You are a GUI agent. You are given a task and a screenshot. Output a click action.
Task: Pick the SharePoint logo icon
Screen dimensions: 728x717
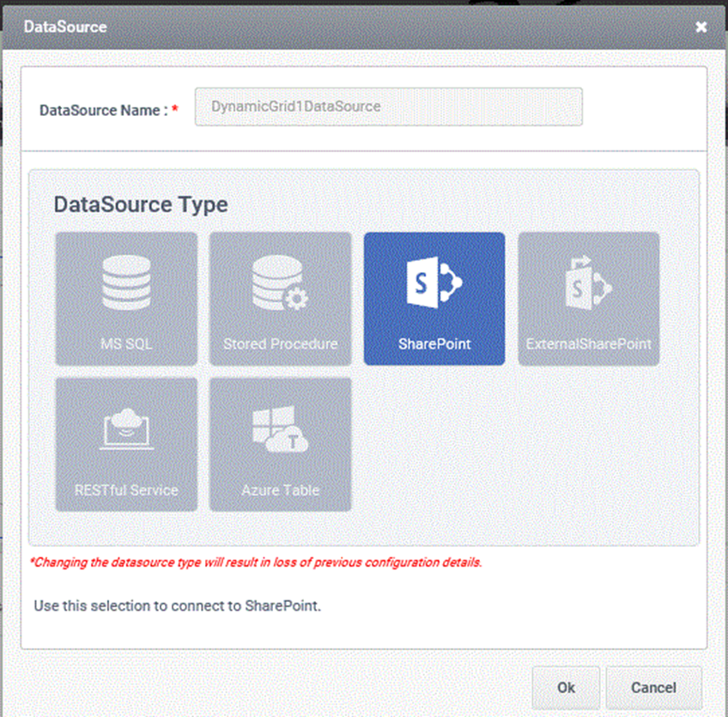[x=434, y=283]
